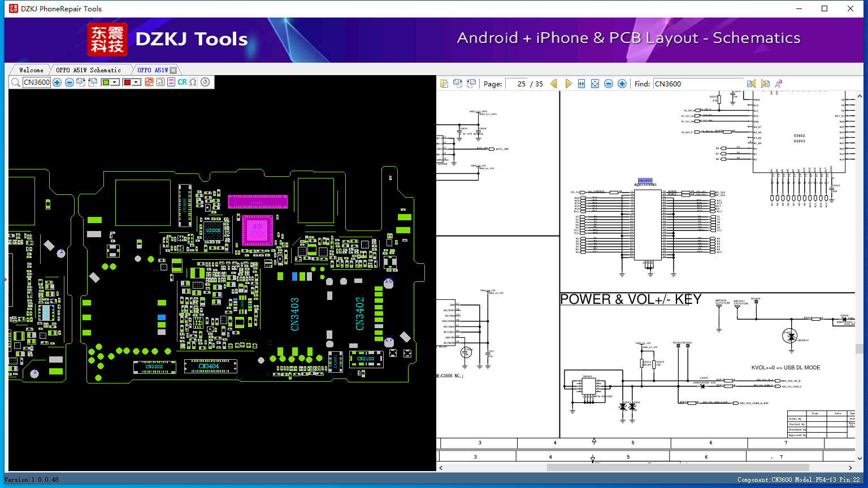Image resolution: width=868 pixels, height=488 pixels.
Task: Find previous match in schematic
Action: 751,84
